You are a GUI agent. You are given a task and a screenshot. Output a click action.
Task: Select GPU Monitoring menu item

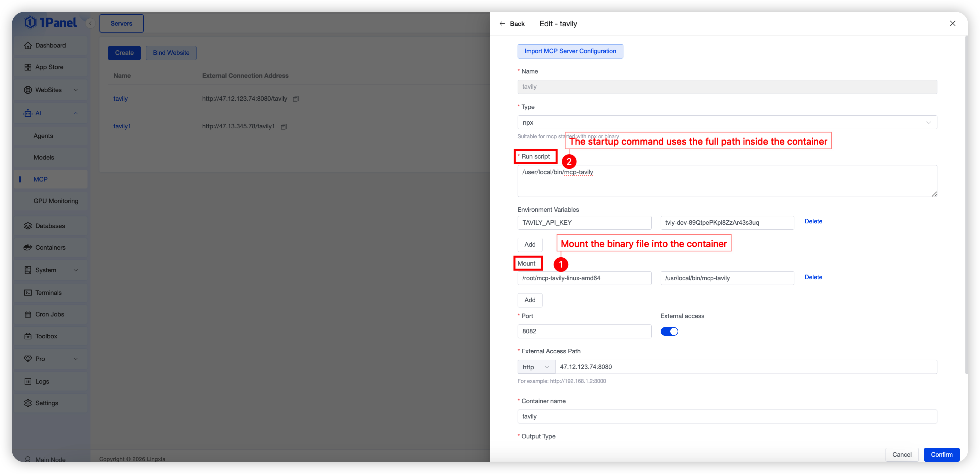pos(56,201)
